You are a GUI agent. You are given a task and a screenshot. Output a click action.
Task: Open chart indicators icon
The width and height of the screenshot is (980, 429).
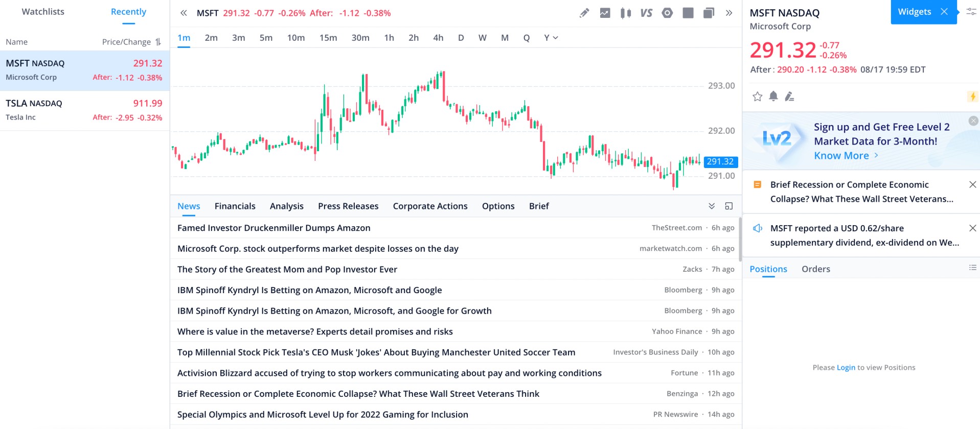(605, 13)
